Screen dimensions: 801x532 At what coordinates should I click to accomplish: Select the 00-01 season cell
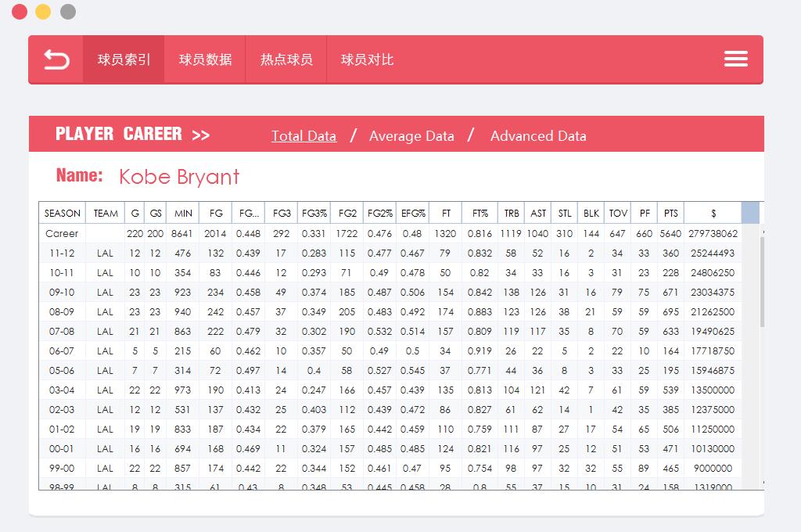62,449
